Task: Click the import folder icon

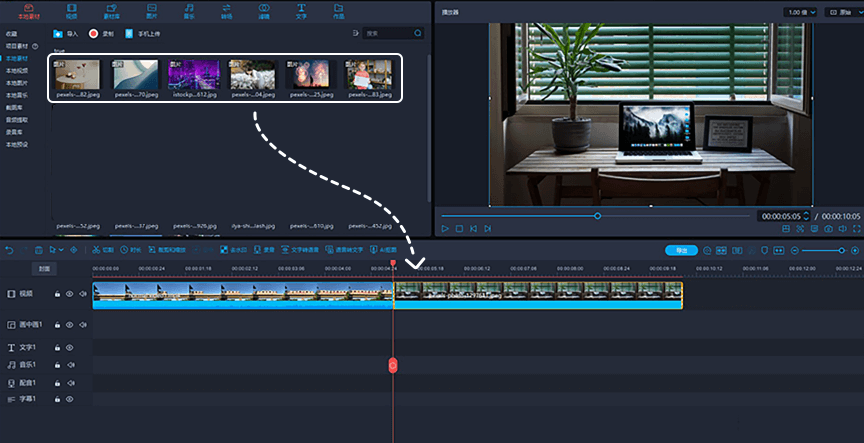Action: [x=58, y=34]
